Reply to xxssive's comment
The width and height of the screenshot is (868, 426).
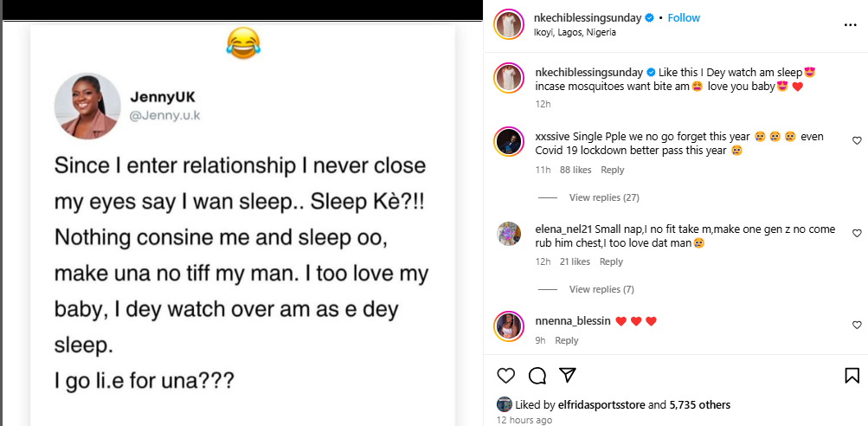(612, 170)
